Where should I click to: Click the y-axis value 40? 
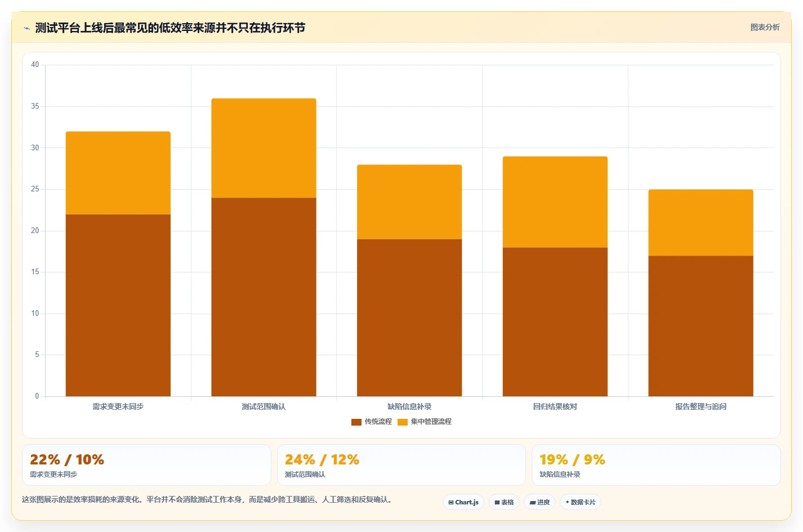point(35,65)
